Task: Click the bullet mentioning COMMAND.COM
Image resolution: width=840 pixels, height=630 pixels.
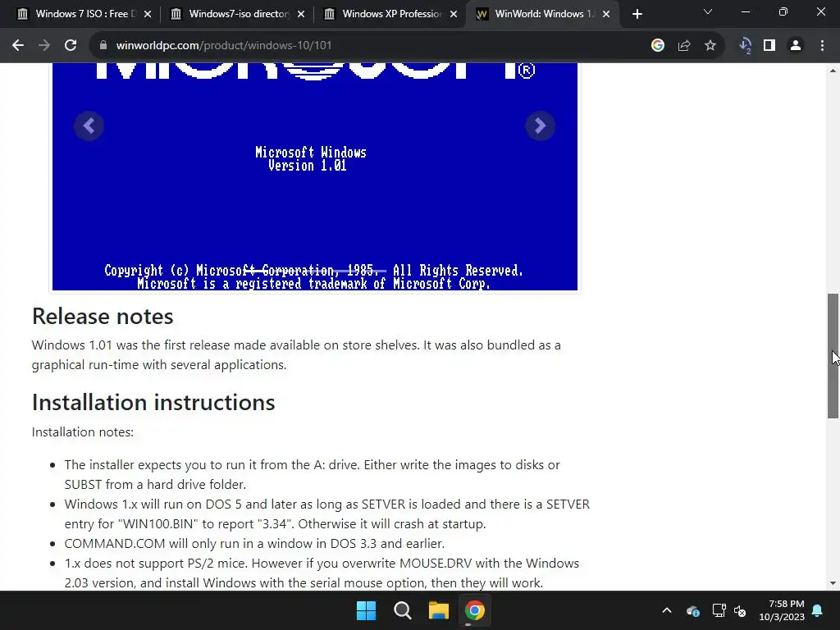Action: coord(254,543)
